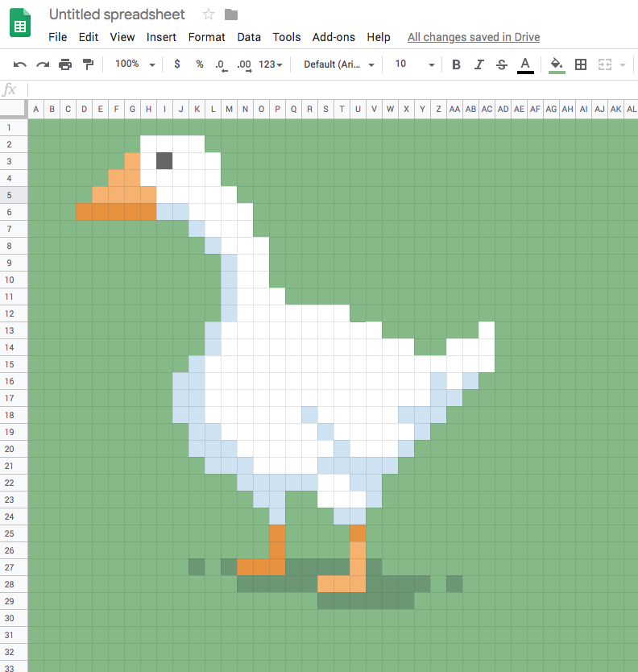Select column AA header
The width and height of the screenshot is (638, 672).
pos(454,110)
